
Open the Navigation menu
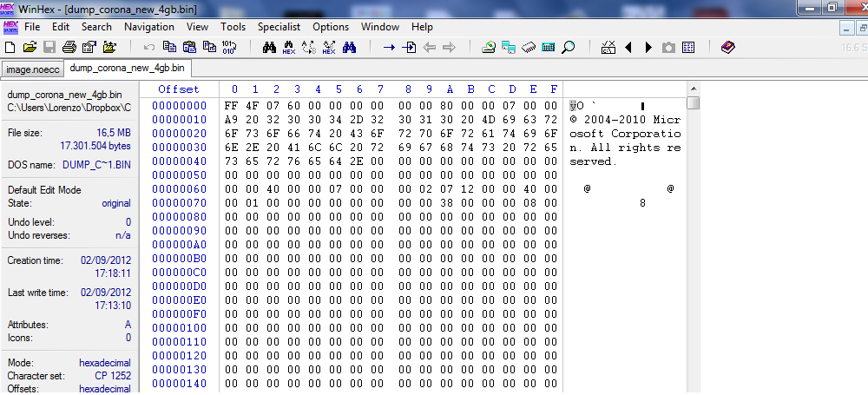tap(149, 27)
